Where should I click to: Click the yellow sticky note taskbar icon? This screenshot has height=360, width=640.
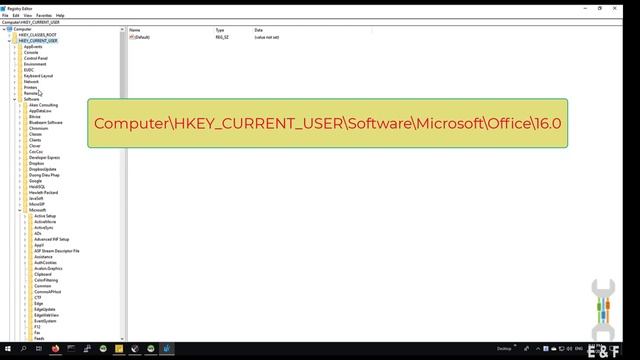[x=119, y=349]
